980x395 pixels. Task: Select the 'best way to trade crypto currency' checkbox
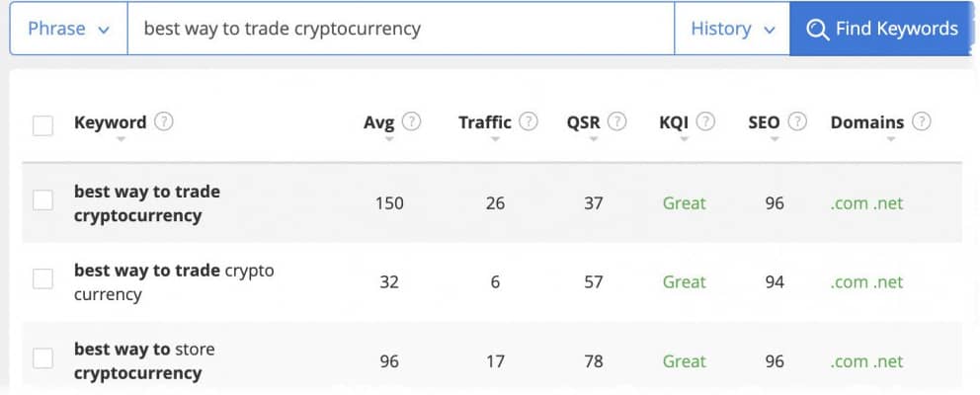(42, 278)
